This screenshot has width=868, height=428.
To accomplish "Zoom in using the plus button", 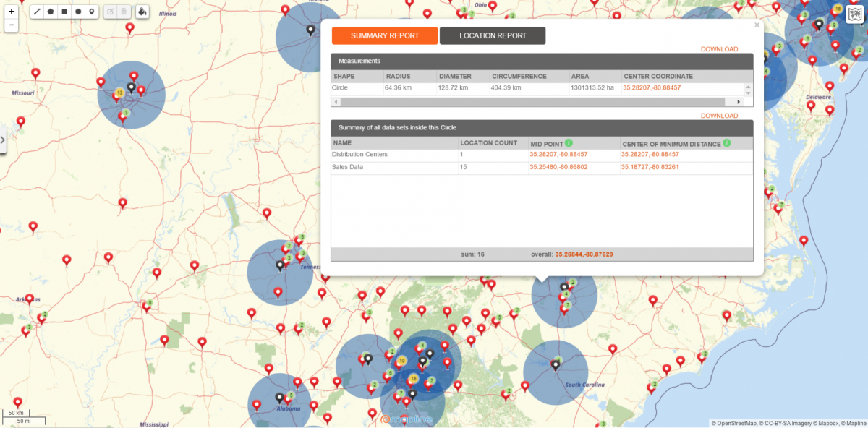I will click(x=12, y=11).
